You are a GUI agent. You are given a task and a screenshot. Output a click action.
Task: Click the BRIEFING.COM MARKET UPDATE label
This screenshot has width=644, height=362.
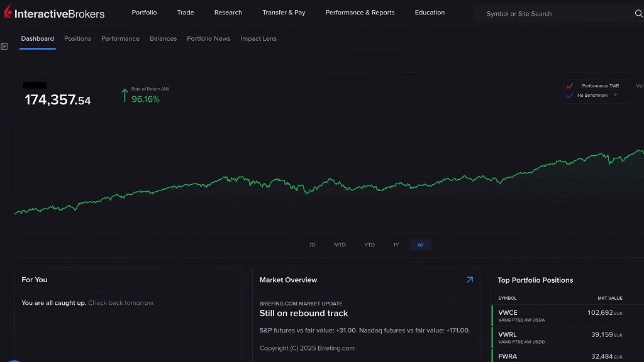(301, 304)
